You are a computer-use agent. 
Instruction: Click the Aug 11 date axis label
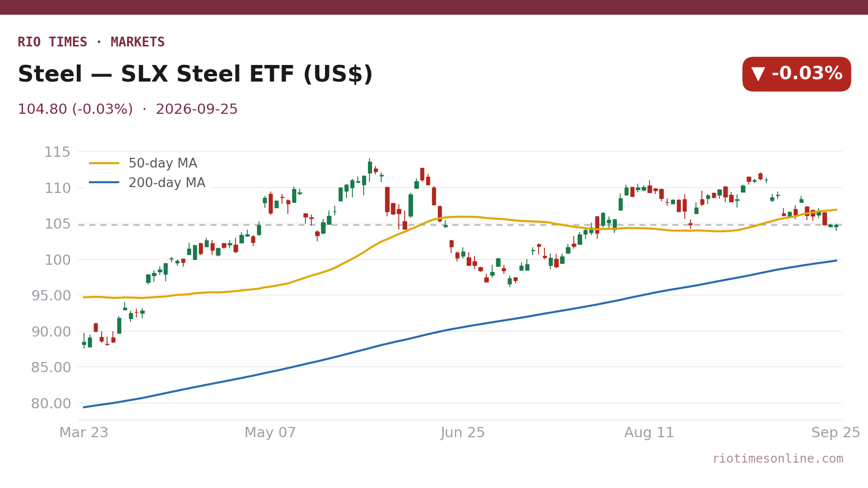(x=649, y=433)
